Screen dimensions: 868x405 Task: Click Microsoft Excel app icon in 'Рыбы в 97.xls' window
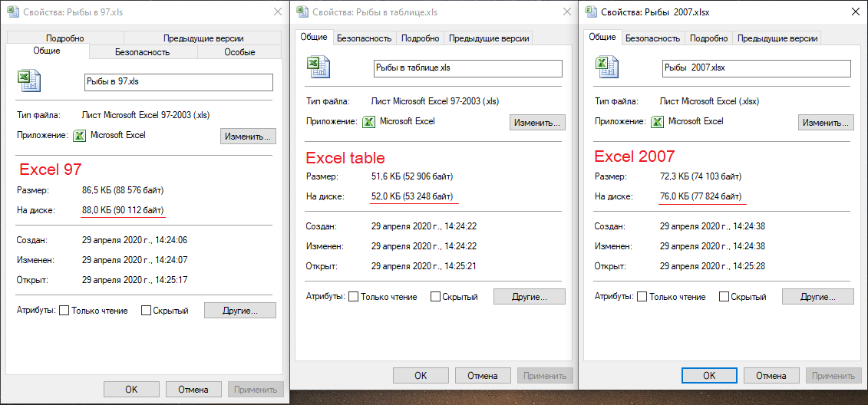pos(79,136)
